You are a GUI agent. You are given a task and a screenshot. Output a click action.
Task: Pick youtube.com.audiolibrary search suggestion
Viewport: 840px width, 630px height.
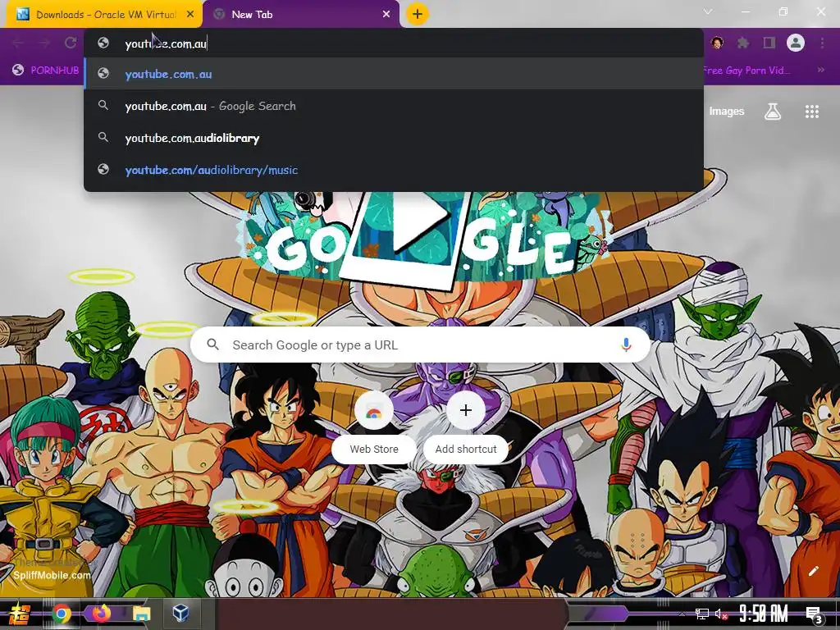click(x=394, y=138)
